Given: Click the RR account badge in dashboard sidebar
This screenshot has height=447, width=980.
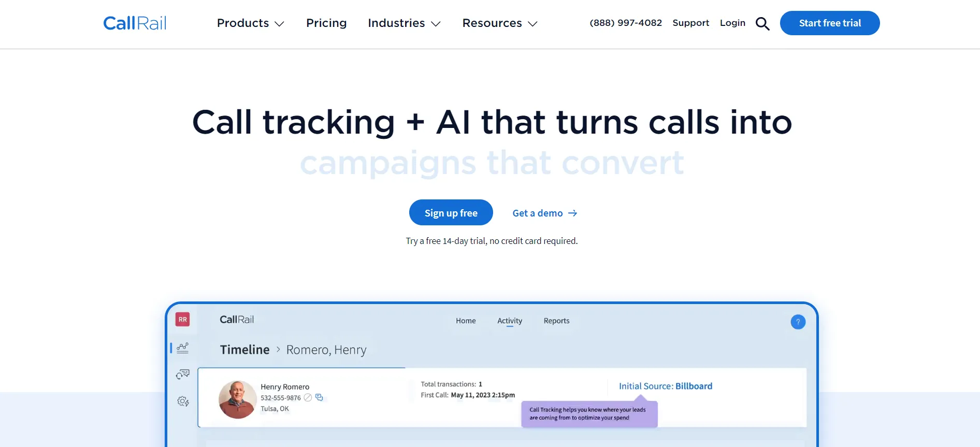Looking at the screenshot, I should pyautogui.click(x=182, y=320).
